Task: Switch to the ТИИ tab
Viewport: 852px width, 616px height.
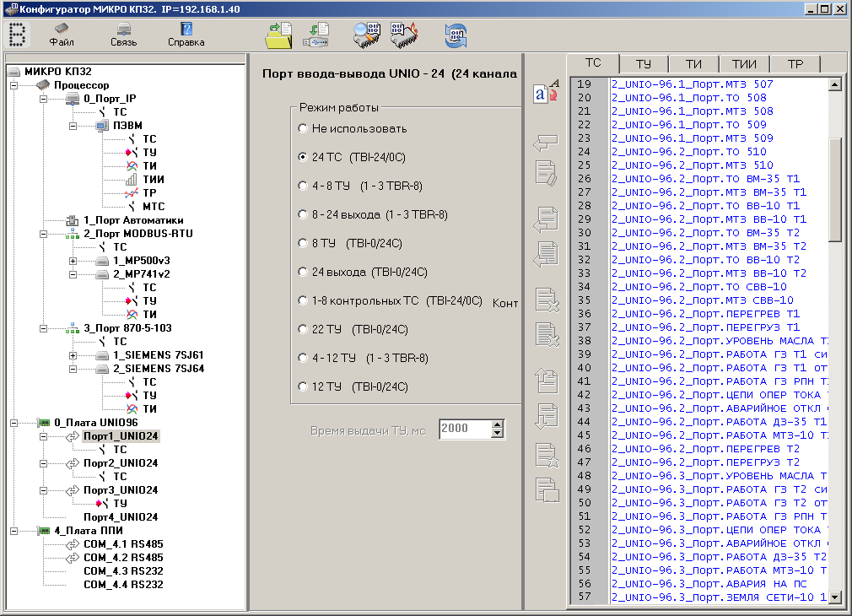Action: point(743,64)
